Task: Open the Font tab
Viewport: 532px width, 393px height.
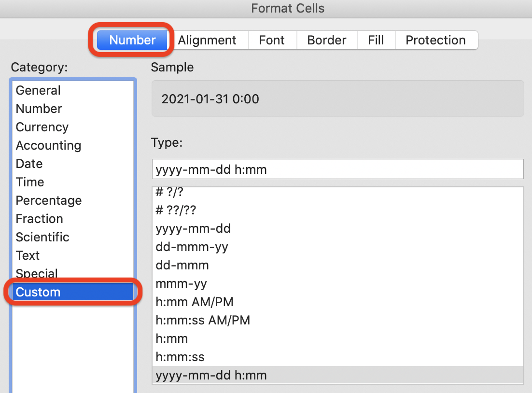Action: (272, 40)
